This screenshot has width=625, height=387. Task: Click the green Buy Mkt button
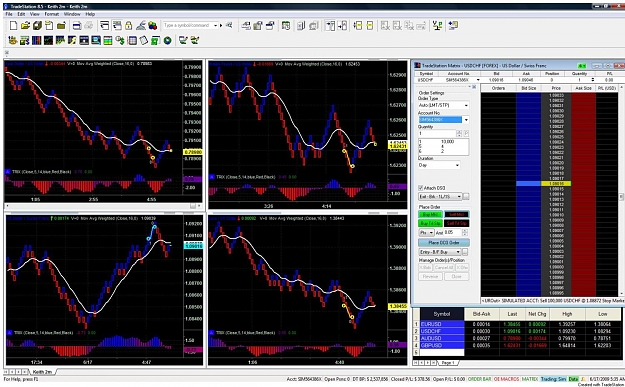tap(430, 214)
